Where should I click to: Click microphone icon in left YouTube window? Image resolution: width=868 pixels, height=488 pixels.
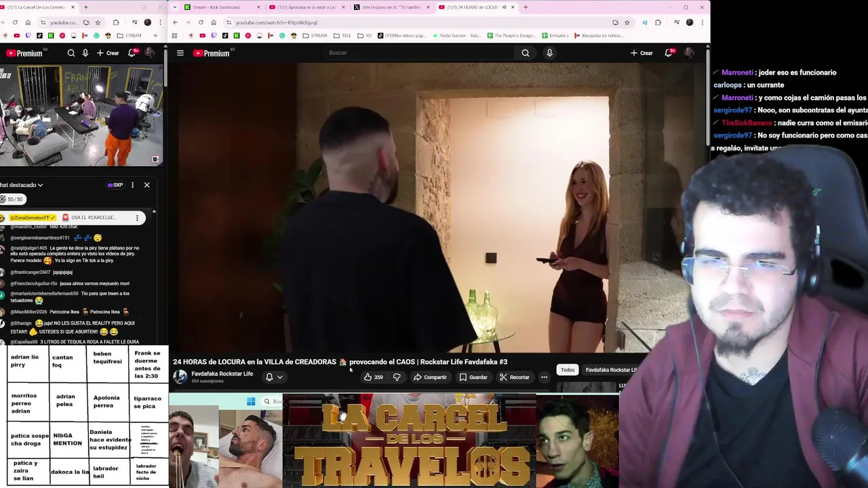click(85, 53)
